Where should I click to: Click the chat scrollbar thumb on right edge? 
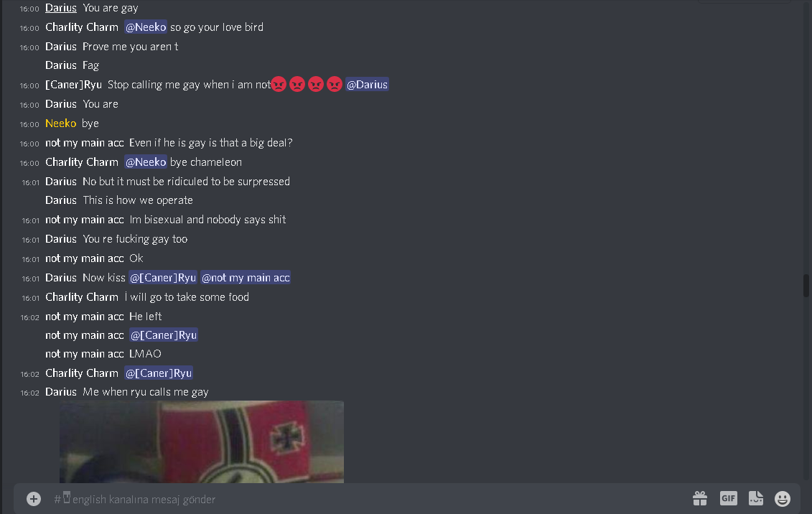[x=806, y=286]
